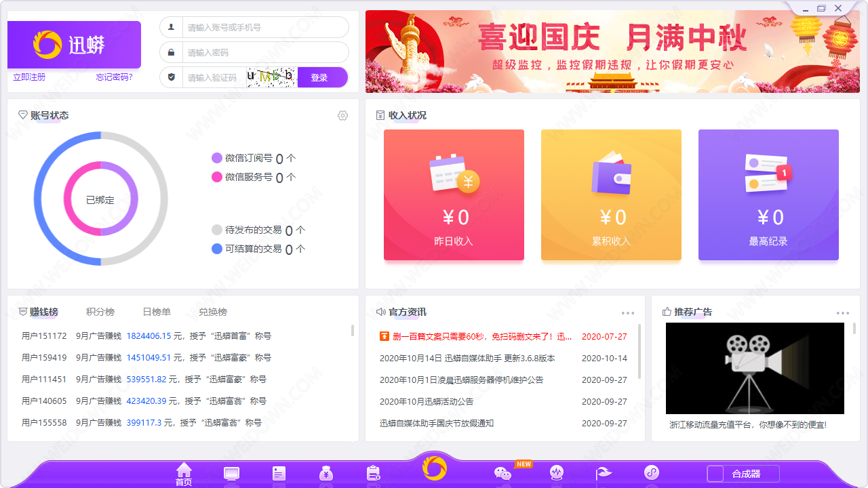Open news 迅蟒自媒体助手 更新3.6.8版本
Image resolution: width=868 pixels, height=488 pixels.
click(x=467, y=358)
